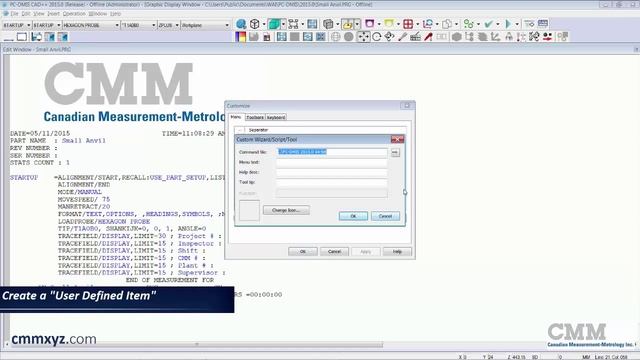The width and height of the screenshot is (640, 360).
Task: Click the yellow highlighted toolbar icon
Action: [347, 24]
